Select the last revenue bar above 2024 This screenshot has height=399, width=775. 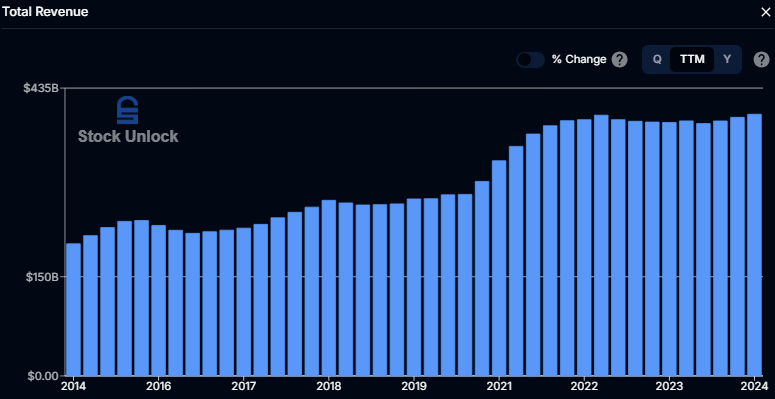[x=754, y=245]
